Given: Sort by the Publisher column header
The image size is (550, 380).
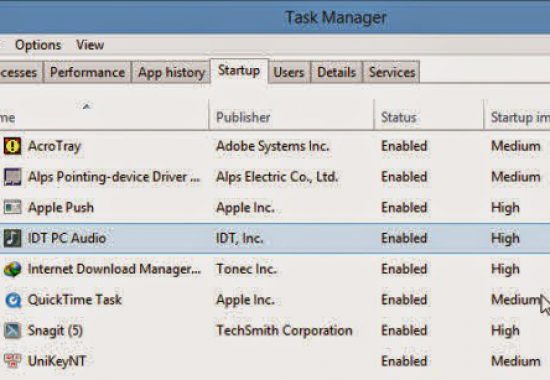Looking at the screenshot, I should point(243,117).
